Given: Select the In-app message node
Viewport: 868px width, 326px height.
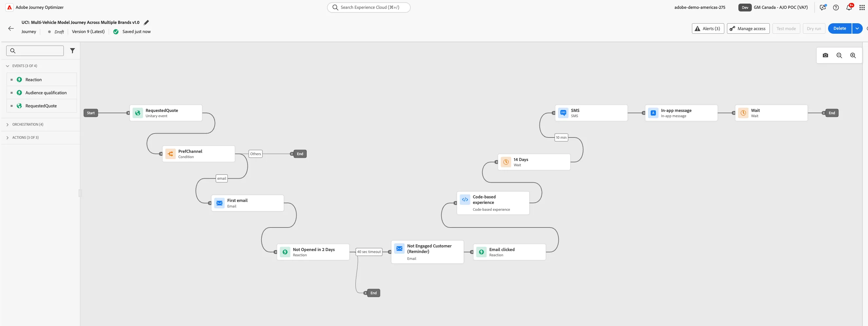Looking at the screenshot, I should [681, 113].
